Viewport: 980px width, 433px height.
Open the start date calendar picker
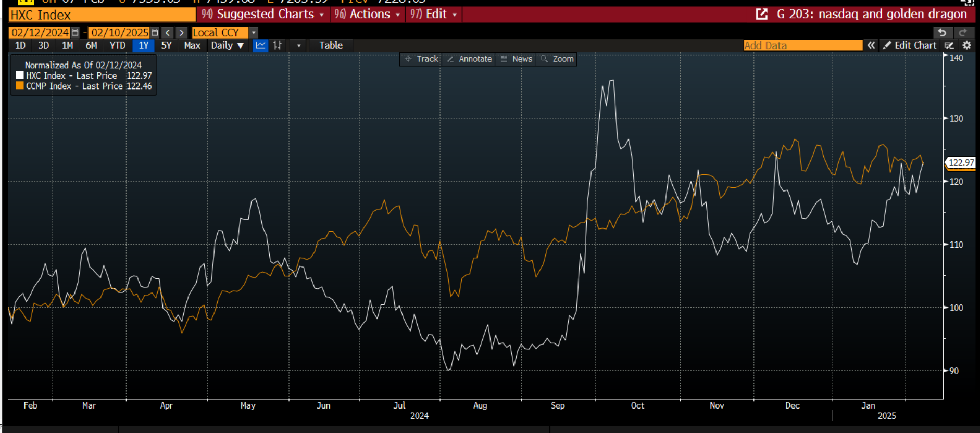point(76,33)
